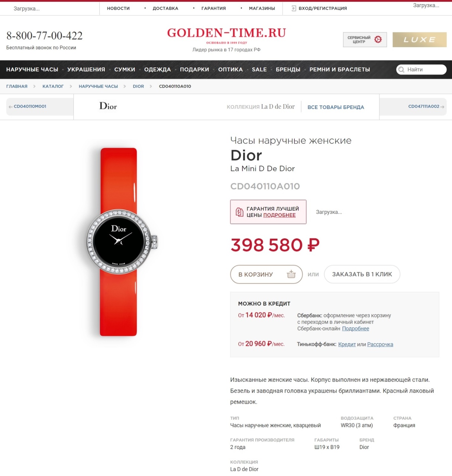Open the LUXE section banner
This screenshot has height=476, width=452.
point(419,39)
